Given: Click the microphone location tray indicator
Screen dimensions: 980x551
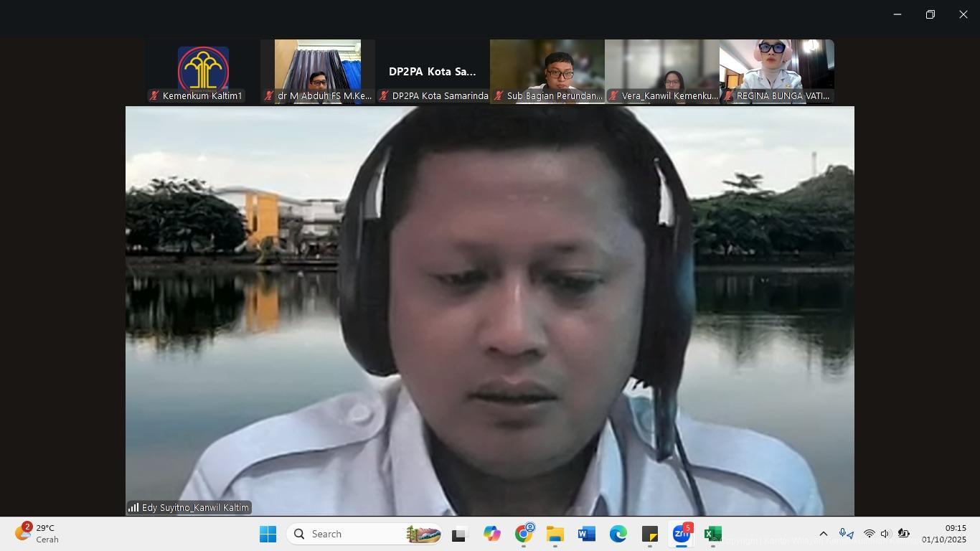Looking at the screenshot, I should [847, 534].
